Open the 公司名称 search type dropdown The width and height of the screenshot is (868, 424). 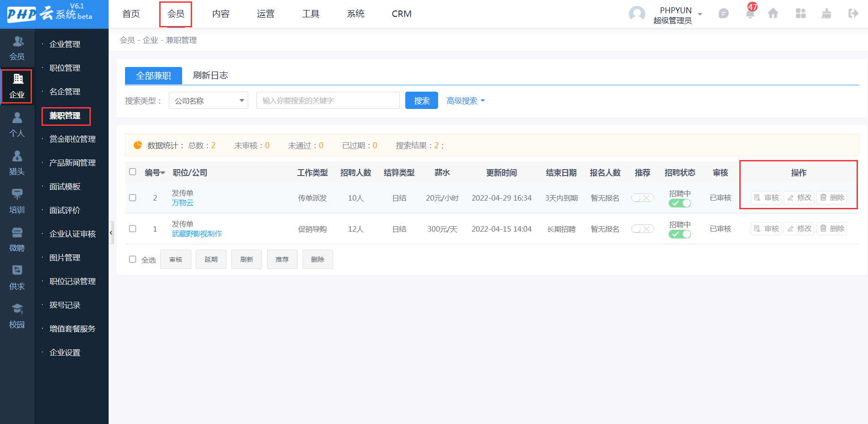209,100
